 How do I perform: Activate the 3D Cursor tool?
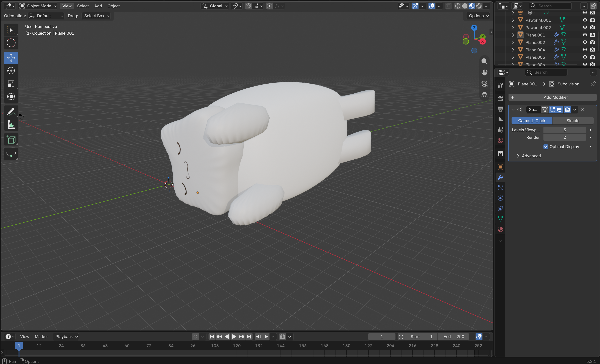click(x=11, y=43)
